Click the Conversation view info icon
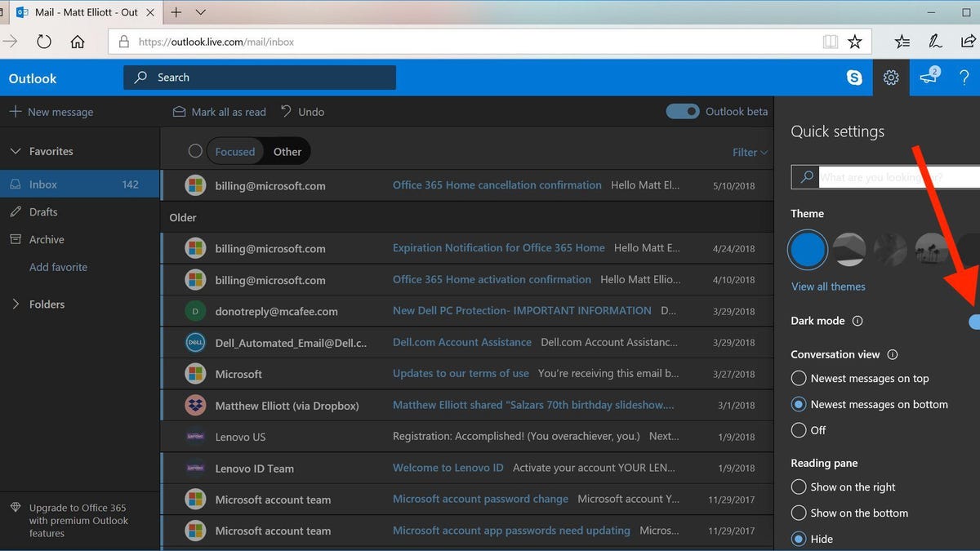 [893, 354]
